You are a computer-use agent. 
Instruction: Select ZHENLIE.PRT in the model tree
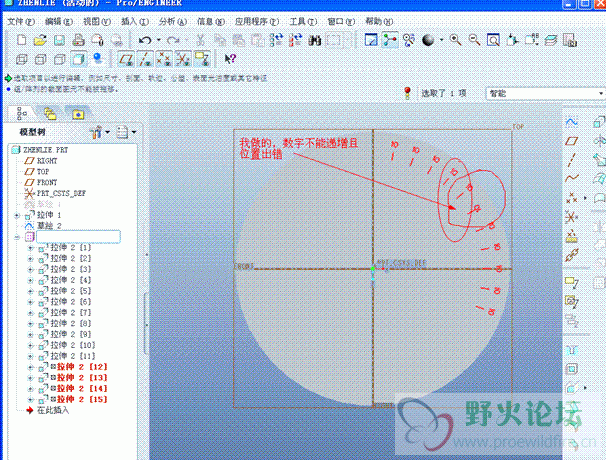45,150
